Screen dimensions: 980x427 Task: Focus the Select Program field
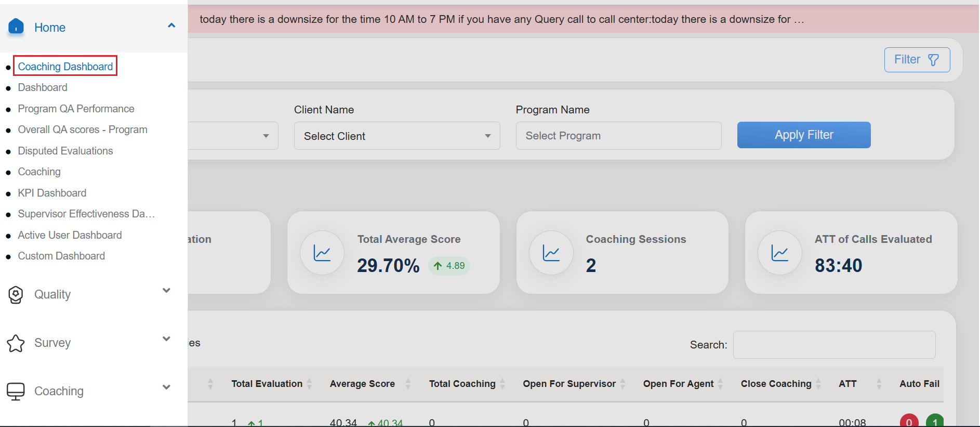pyautogui.click(x=618, y=136)
